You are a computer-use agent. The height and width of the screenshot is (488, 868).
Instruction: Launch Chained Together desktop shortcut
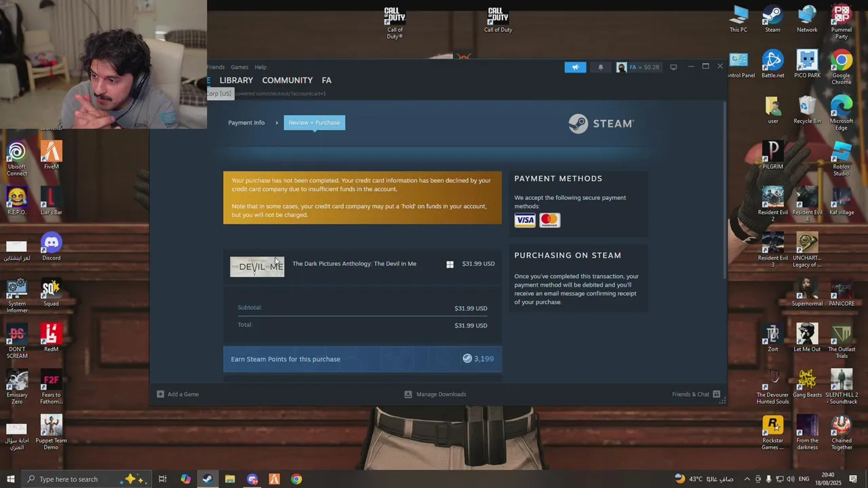tap(842, 433)
